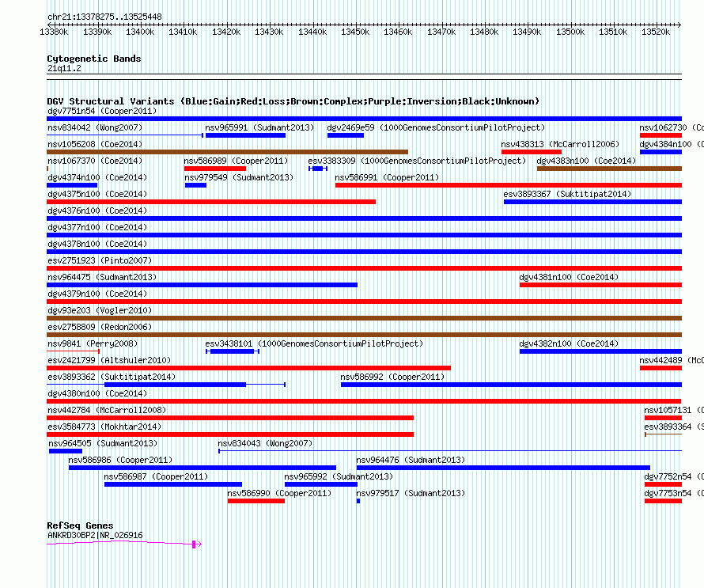Click the blue dgv2469e59 gain bar
Screen dimensions: 704x588
(x=346, y=135)
